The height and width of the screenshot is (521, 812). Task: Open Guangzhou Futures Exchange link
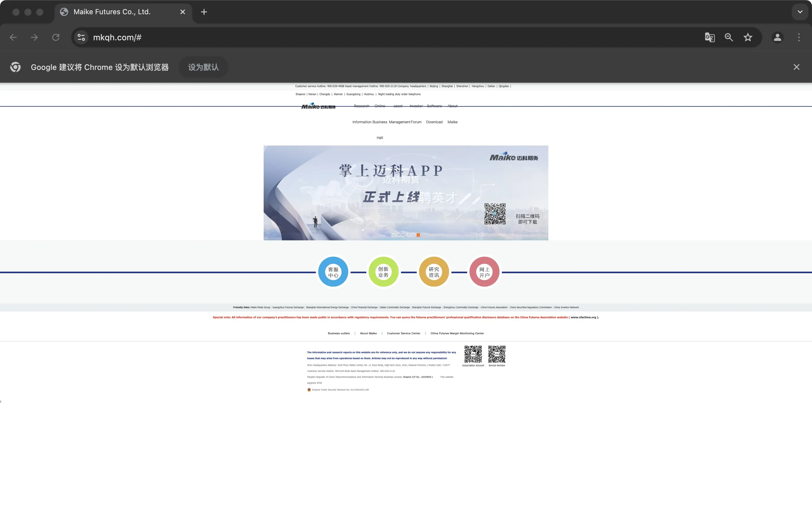click(x=288, y=308)
